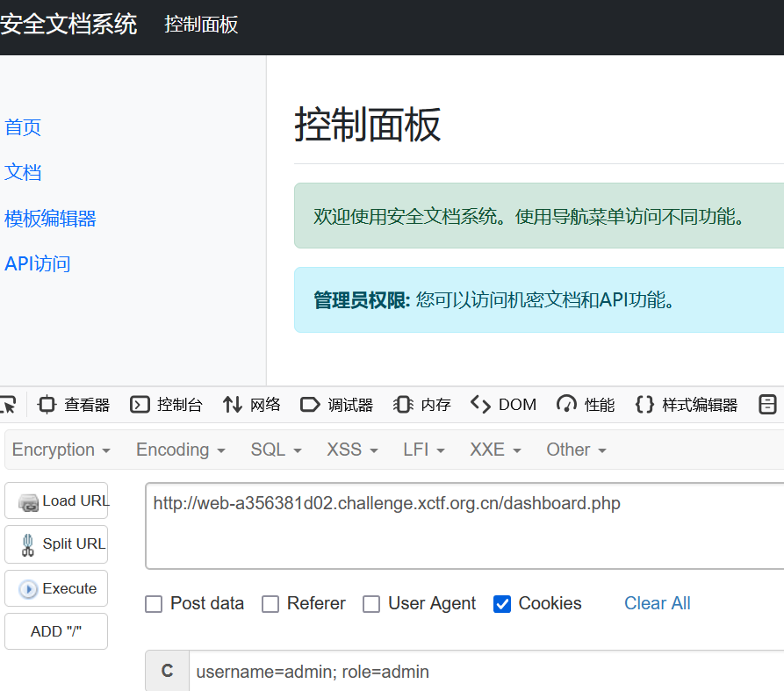Disable the Cookies checkbox
Viewport: 784px width, 691px height.
tap(501, 604)
